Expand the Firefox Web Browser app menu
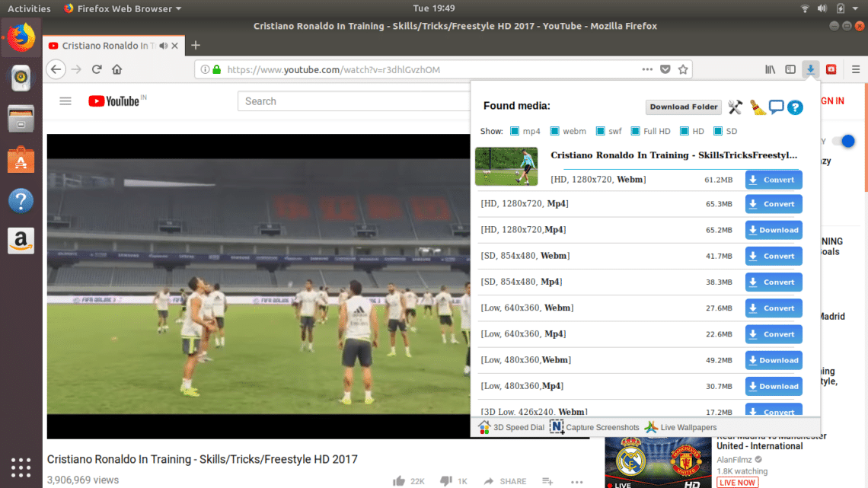This screenshot has height=488, width=868. click(x=123, y=8)
